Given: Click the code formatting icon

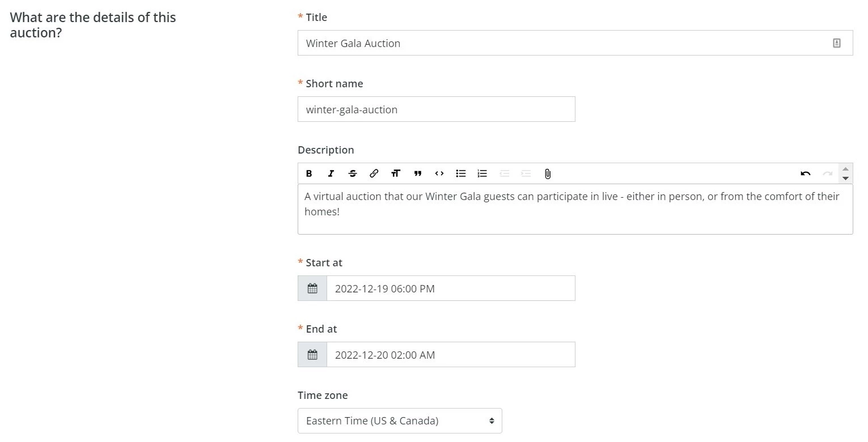Looking at the screenshot, I should (x=439, y=173).
